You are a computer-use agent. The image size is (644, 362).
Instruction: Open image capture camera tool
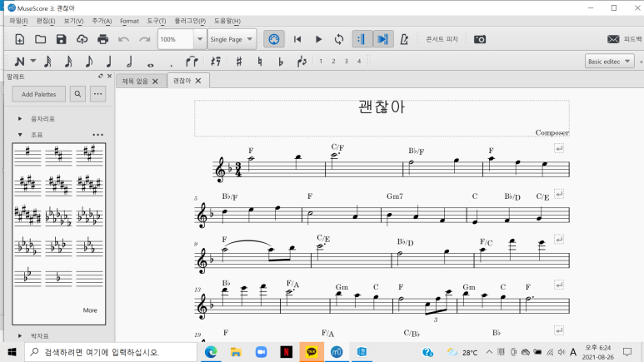(480, 39)
